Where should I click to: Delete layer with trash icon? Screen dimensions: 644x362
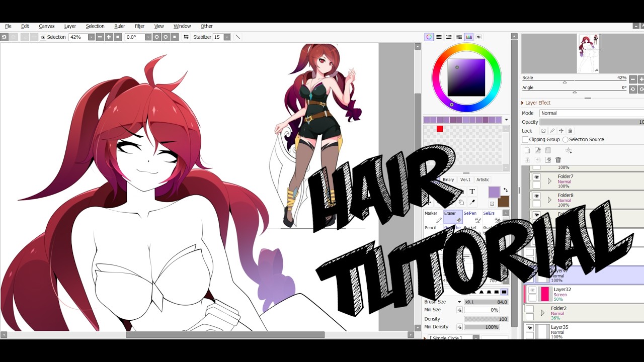tap(558, 160)
